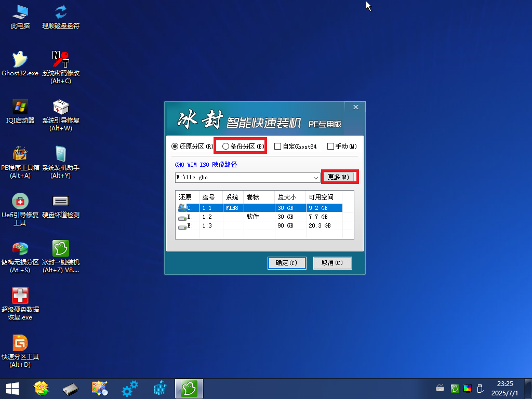Image resolution: width=532 pixels, height=399 pixels.
Task: Launch IQI启动器 desktop icon
Action: (20, 111)
